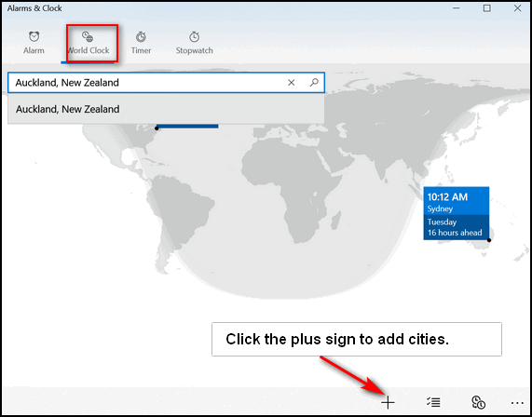Click the magnifying glass search icon
The width and height of the screenshot is (532, 417).
click(x=314, y=83)
